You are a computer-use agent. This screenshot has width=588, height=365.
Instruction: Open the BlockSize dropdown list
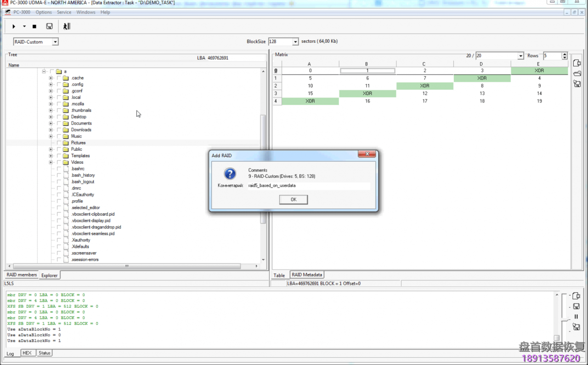295,42
